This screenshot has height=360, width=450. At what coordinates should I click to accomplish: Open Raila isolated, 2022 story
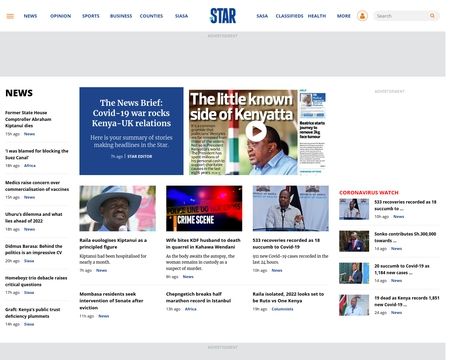[x=288, y=297]
